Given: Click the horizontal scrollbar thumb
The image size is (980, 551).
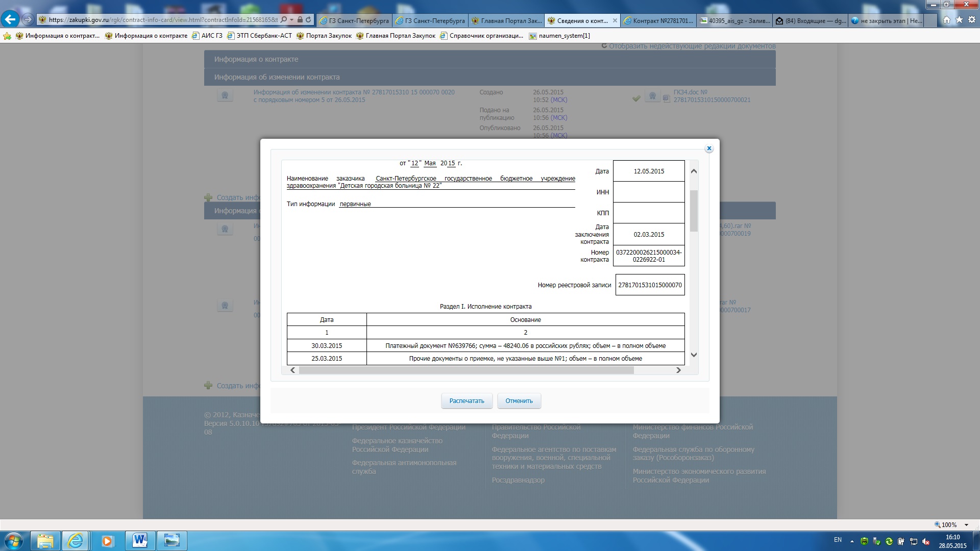Looking at the screenshot, I should click(465, 370).
